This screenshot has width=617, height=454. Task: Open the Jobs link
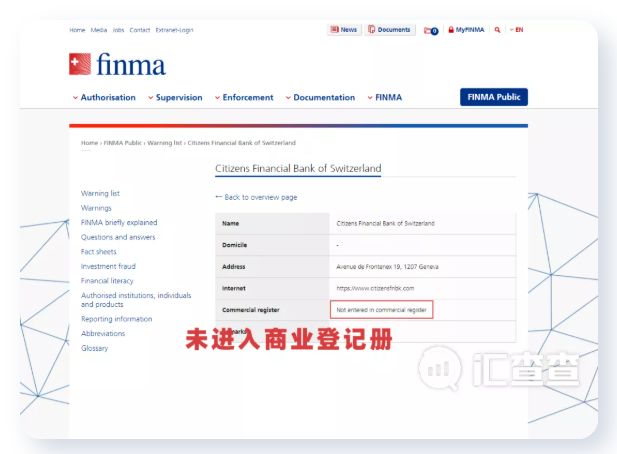pos(118,30)
